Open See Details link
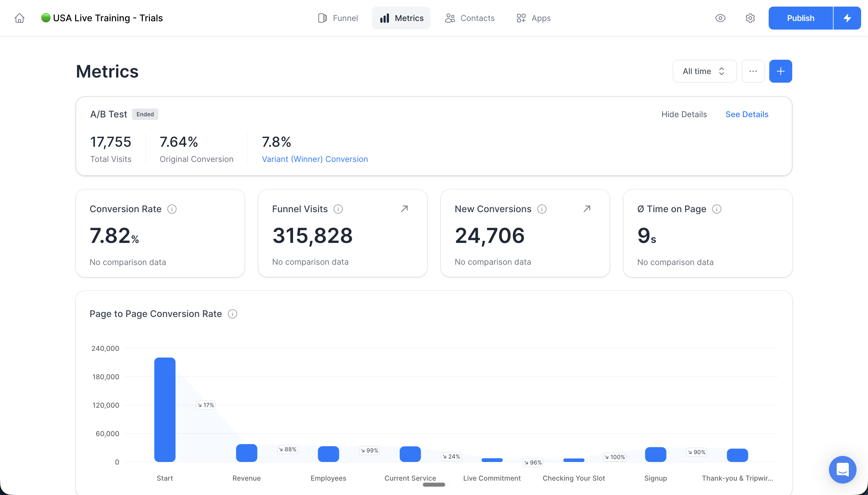The image size is (868, 495). coord(747,114)
